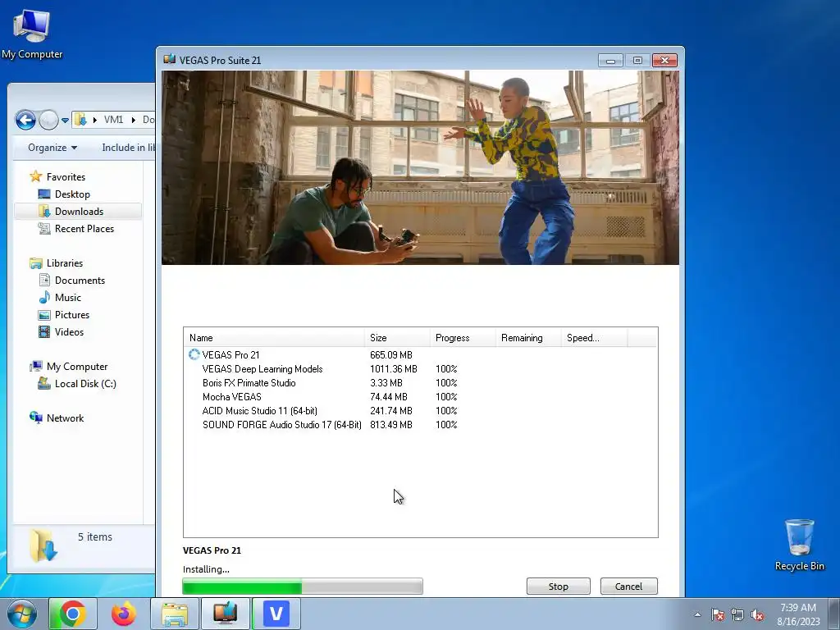The height and width of the screenshot is (630, 840).
Task: Click Include in library in Explorer toolbar
Action: pyautogui.click(x=128, y=148)
